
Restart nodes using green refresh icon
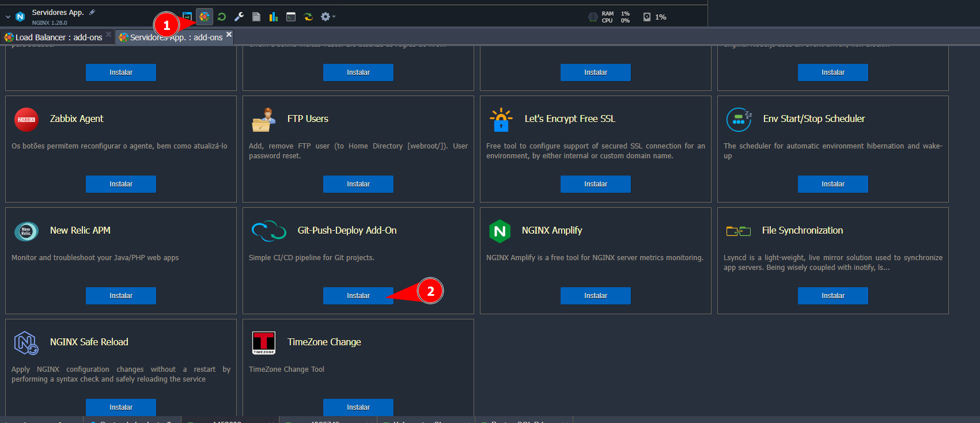(x=222, y=17)
